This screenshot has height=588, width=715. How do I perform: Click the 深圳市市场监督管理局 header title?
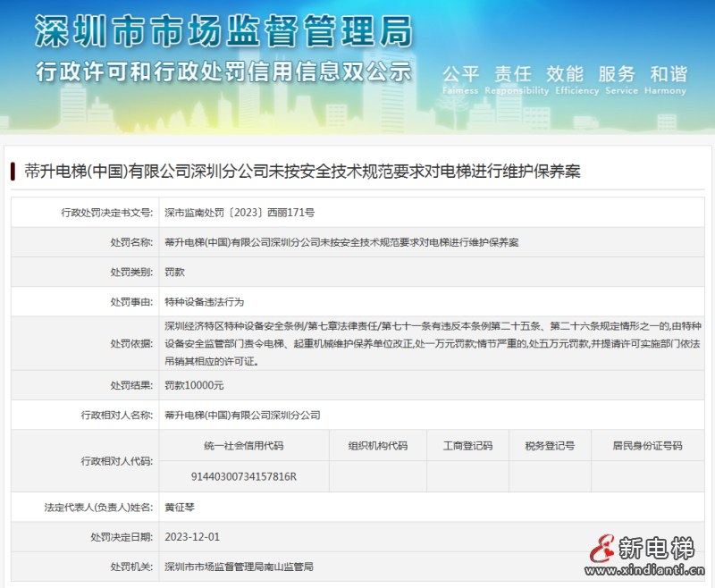pos(223,31)
